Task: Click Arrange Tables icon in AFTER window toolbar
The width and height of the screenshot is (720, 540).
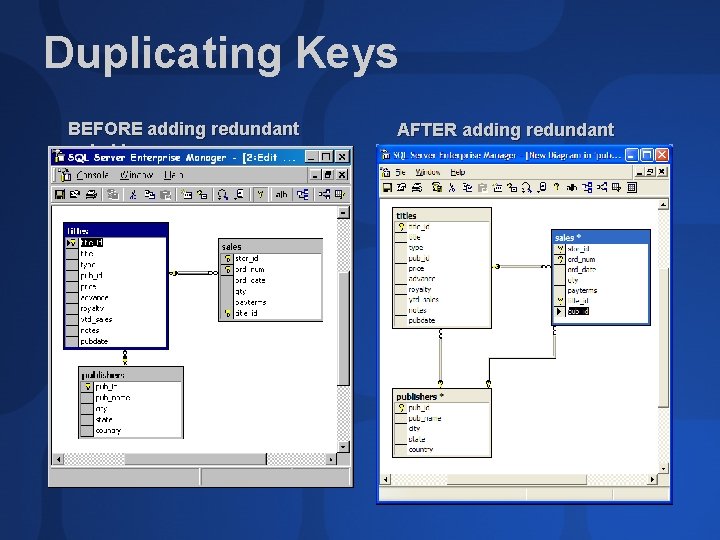Action: coord(587,187)
